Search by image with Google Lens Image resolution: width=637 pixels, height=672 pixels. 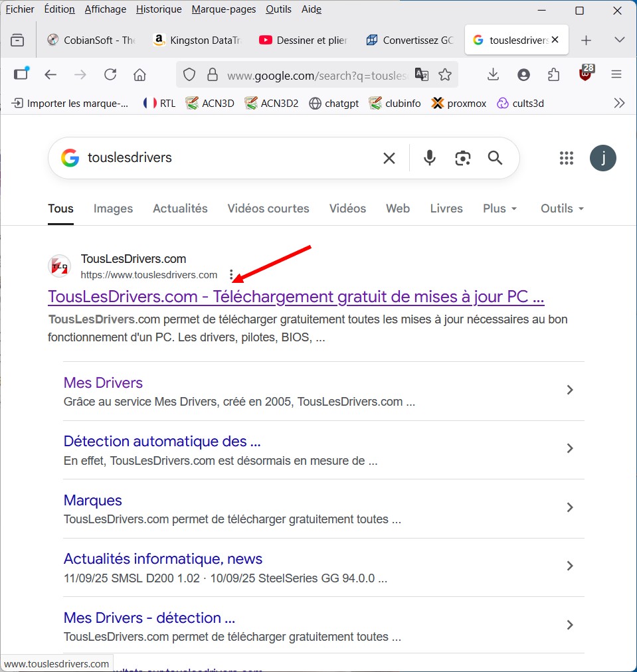462,157
